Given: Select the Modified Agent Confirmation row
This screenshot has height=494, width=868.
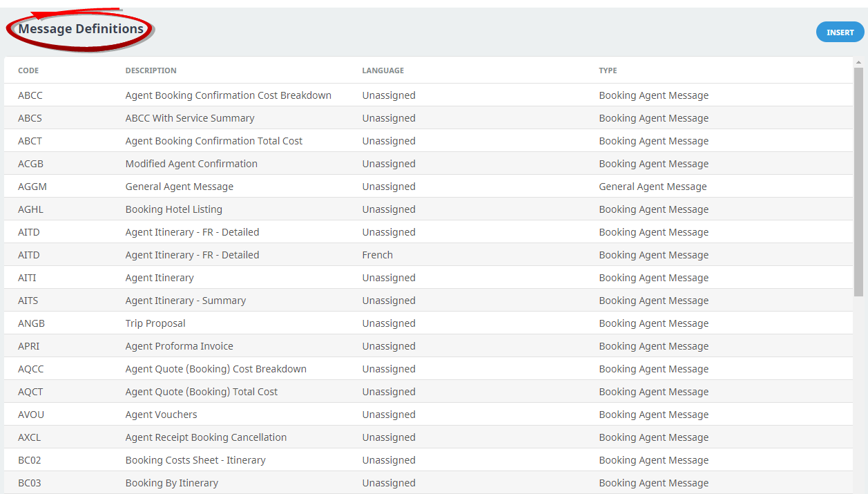Looking at the screenshot, I should tap(191, 164).
